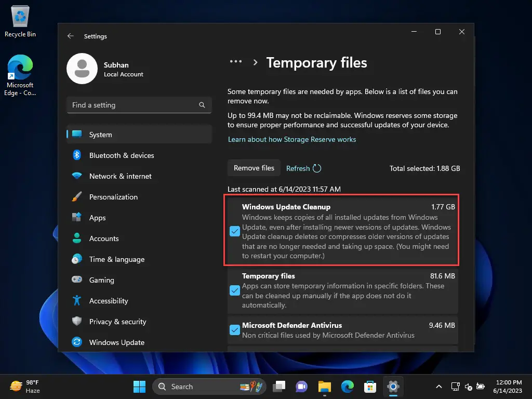
Task: Open Task View from the taskbar
Action: tap(279, 387)
